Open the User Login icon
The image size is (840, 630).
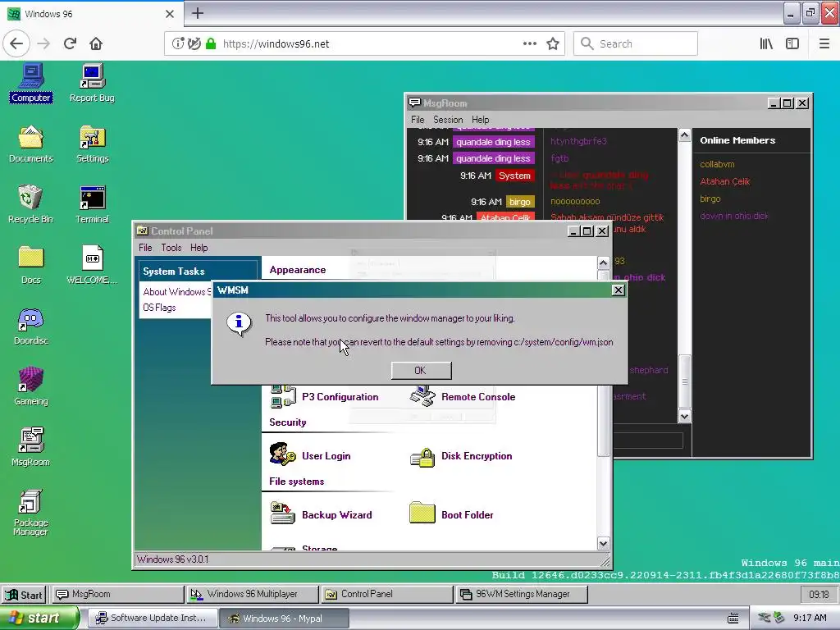pyautogui.click(x=310, y=455)
